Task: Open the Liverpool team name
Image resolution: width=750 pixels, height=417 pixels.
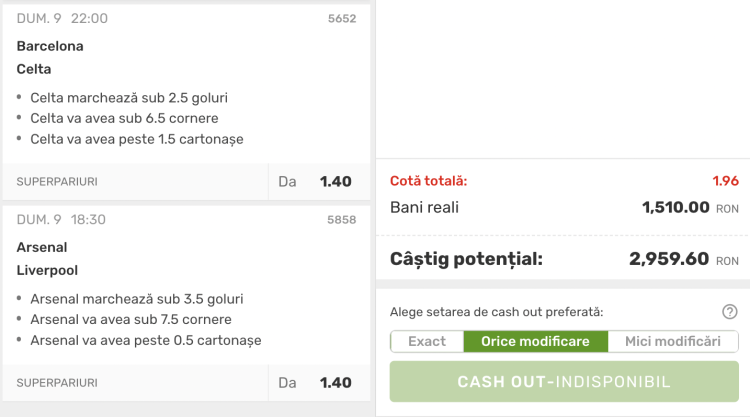Action: click(x=47, y=270)
